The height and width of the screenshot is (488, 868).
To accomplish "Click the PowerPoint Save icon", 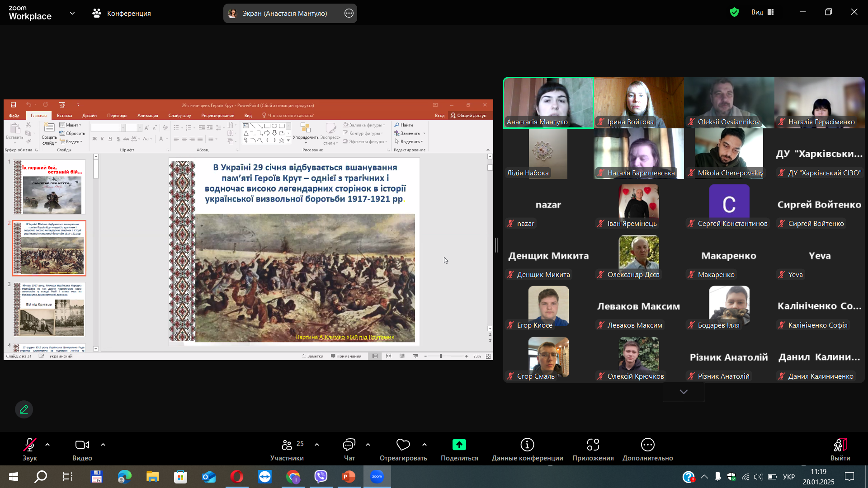I will tap(13, 105).
